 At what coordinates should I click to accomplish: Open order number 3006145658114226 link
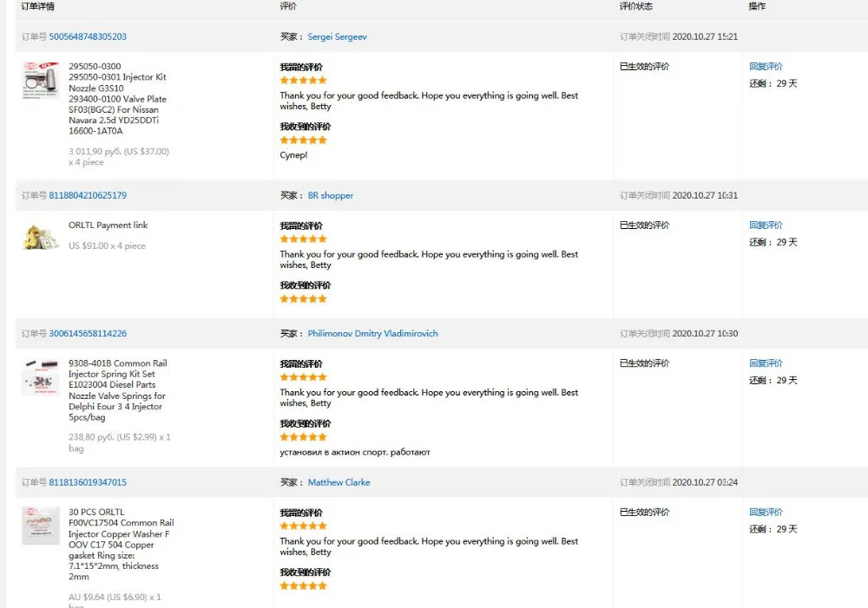point(88,334)
